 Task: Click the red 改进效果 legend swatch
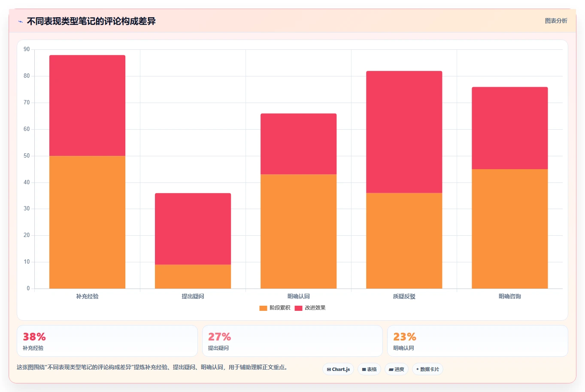298,308
